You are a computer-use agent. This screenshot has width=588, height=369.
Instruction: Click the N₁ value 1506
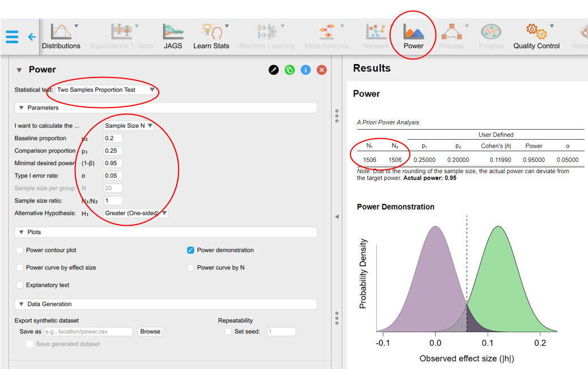tap(370, 160)
